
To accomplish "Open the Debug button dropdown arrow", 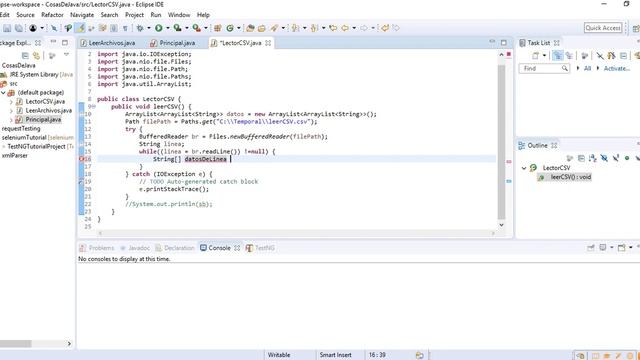I will coord(149,28).
